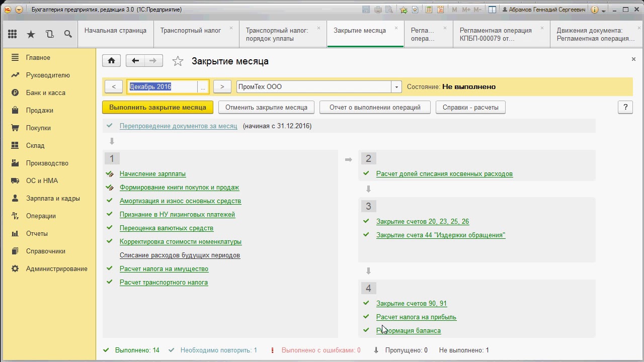Open Формирование книги покупок и продаж
This screenshot has height=362, width=644.
click(179, 187)
